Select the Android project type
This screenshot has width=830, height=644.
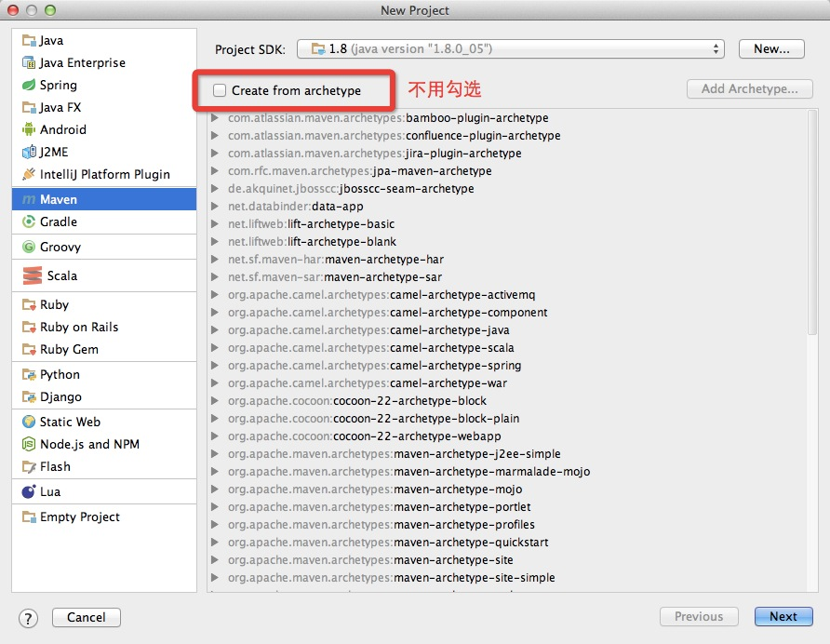click(x=104, y=129)
